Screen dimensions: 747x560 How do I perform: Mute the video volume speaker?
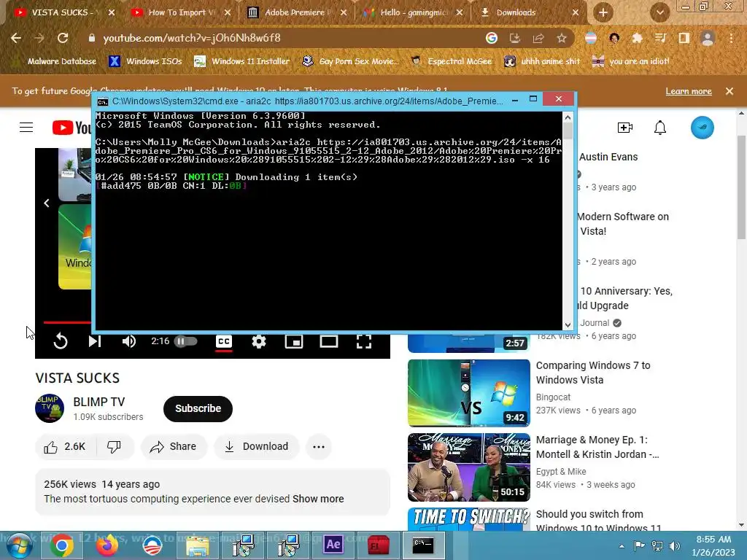(129, 341)
